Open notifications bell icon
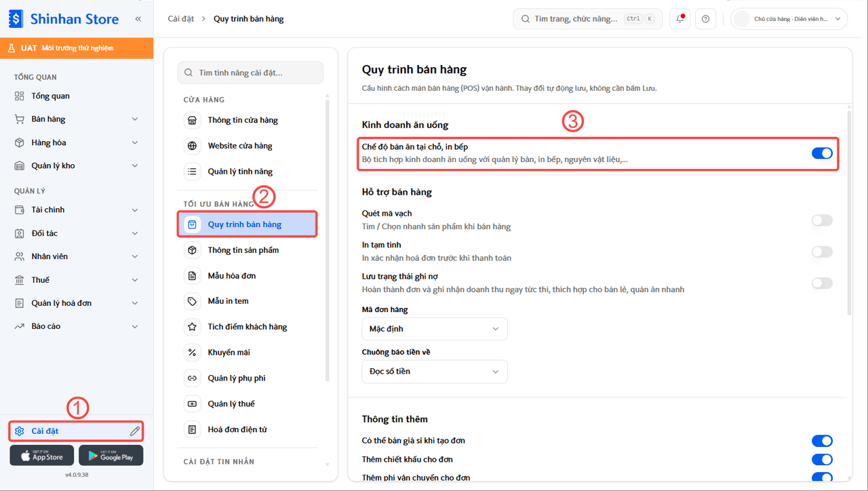 (679, 19)
